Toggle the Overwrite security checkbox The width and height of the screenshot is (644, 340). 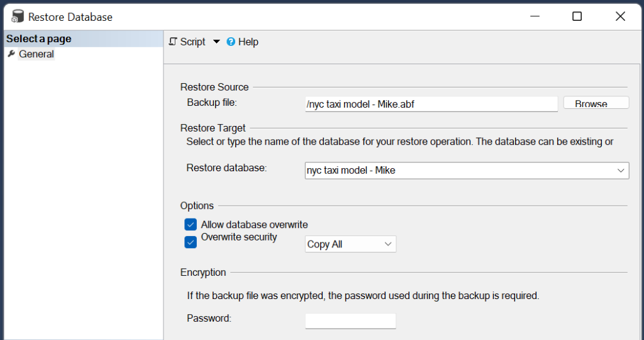pyautogui.click(x=191, y=242)
